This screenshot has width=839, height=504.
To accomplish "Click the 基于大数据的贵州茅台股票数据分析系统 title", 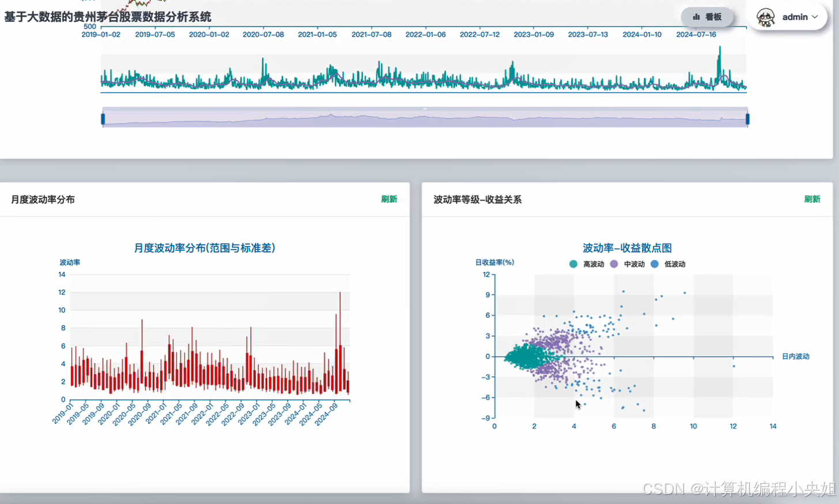I will (108, 17).
